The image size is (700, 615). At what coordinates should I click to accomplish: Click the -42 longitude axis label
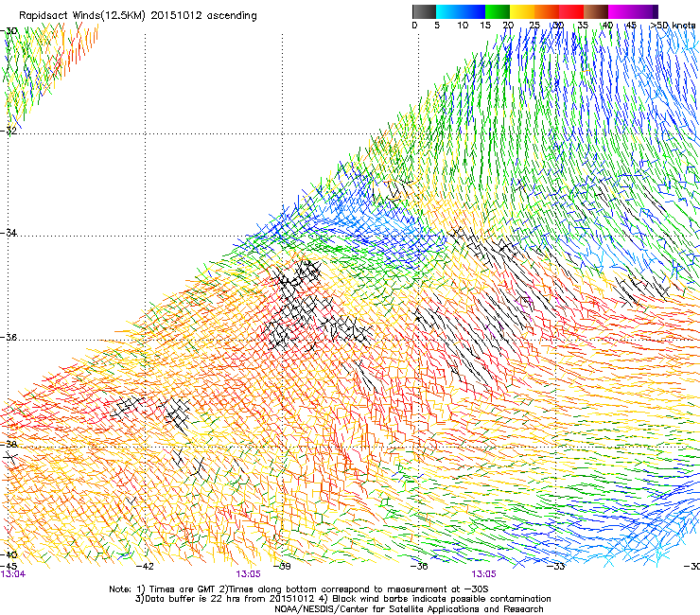(x=145, y=567)
